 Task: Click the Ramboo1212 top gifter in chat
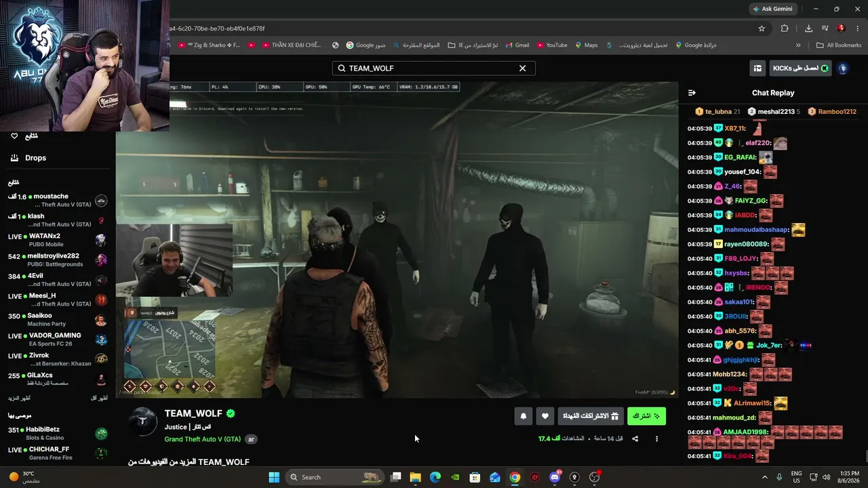point(832,112)
